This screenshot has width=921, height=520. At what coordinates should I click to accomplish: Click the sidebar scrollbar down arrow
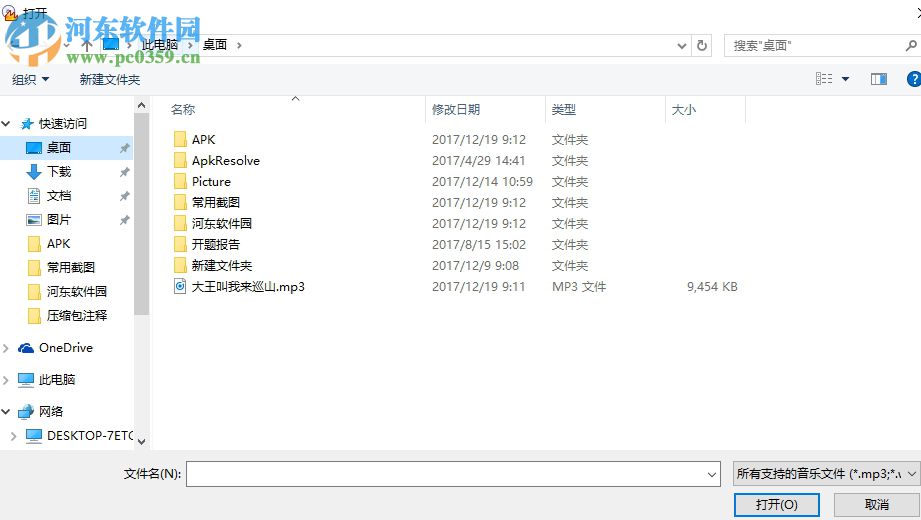point(142,441)
